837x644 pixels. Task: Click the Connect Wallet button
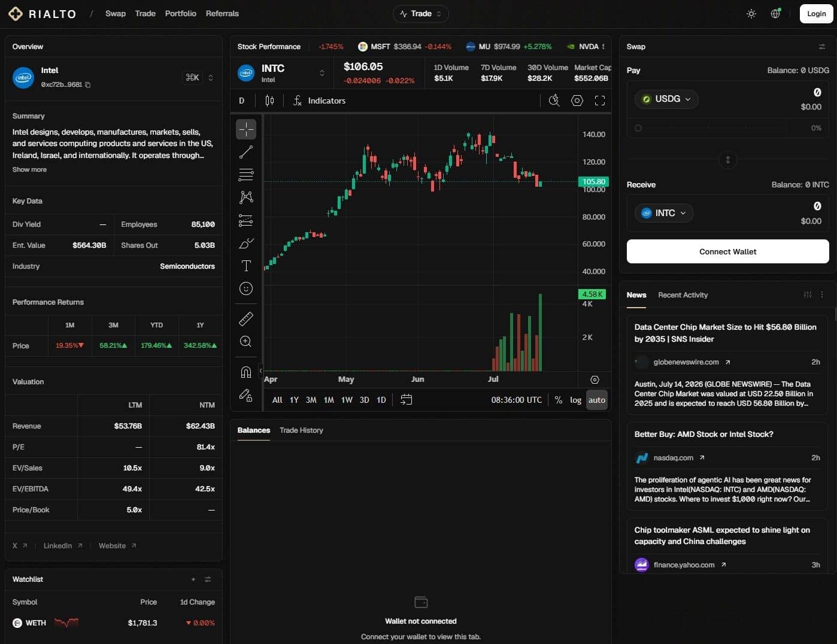pyautogui.click(x=728, y=251)
